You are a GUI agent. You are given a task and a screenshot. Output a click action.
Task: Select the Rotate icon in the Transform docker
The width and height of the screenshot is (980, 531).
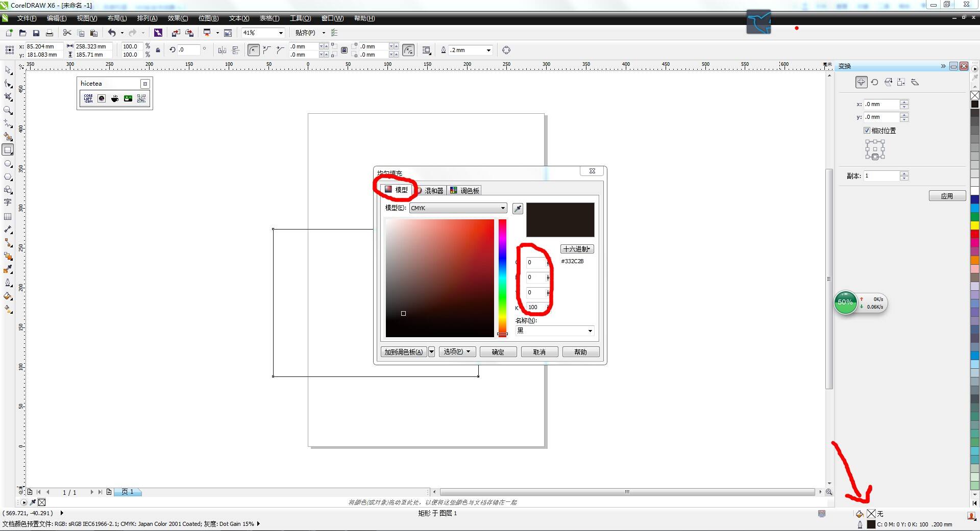pos(874,82)
